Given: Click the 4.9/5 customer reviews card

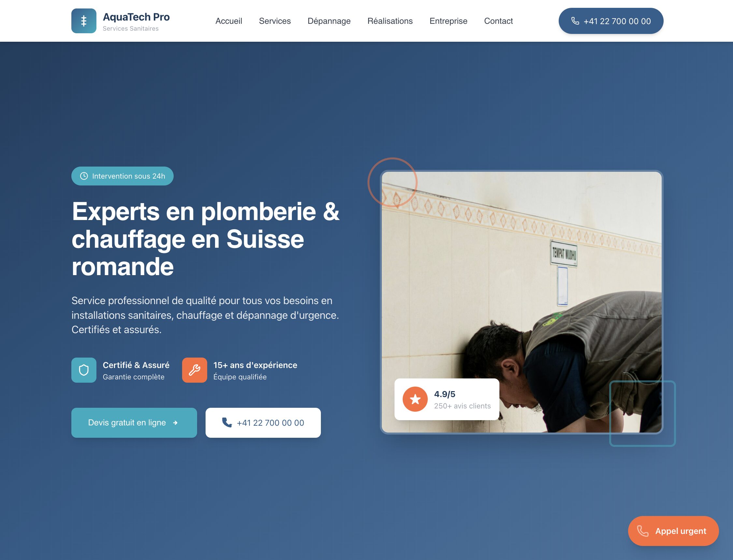Looking at the screenshot, I should 446,399.
